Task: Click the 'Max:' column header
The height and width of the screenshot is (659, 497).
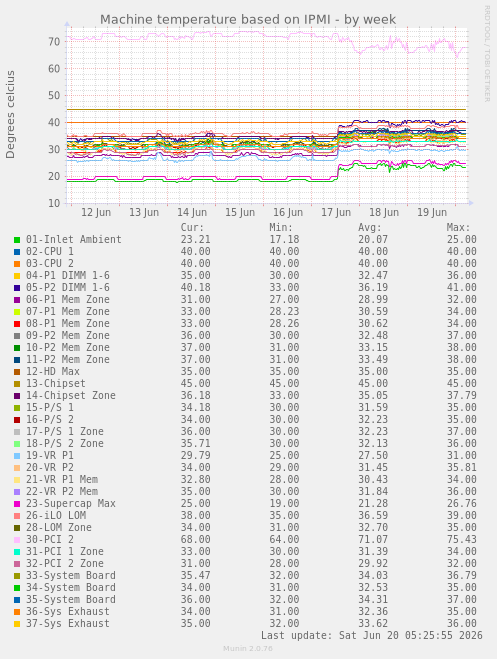Action: [x=458, y=228]
